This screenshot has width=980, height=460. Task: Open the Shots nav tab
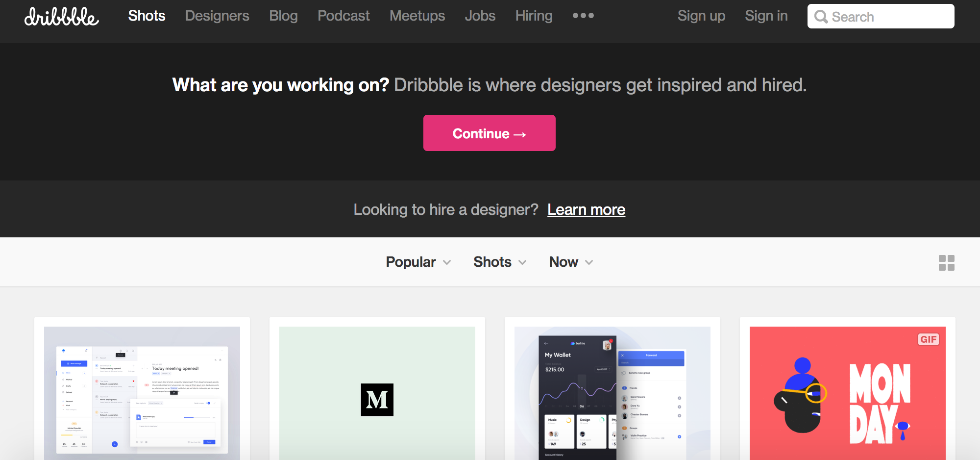pyautogui.click(x=147, y=16)
